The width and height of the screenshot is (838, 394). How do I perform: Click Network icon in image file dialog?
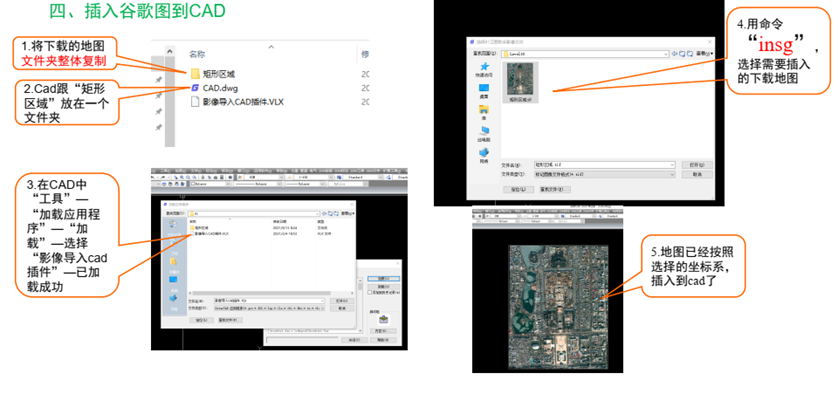tap(484, 152)
